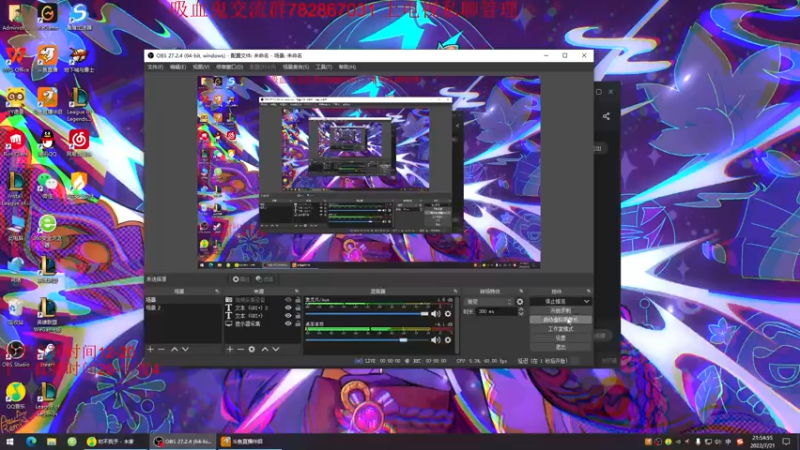Image resolution: width=800 pixels, height=450 pixels.
Task: Click the share icon in the background window
Action: [x=606, y=116]
